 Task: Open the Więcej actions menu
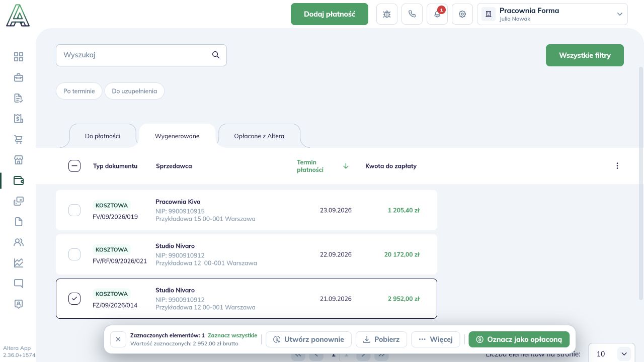tap(436, 339)
